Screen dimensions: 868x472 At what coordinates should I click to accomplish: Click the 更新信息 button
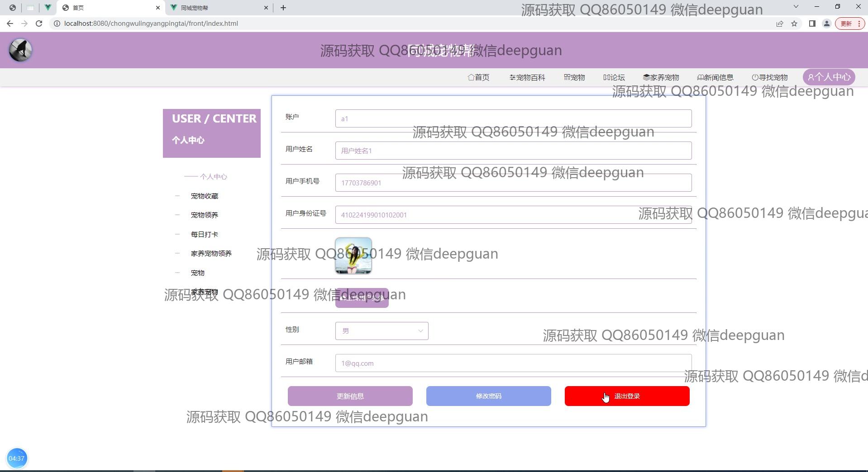(350, 396)
